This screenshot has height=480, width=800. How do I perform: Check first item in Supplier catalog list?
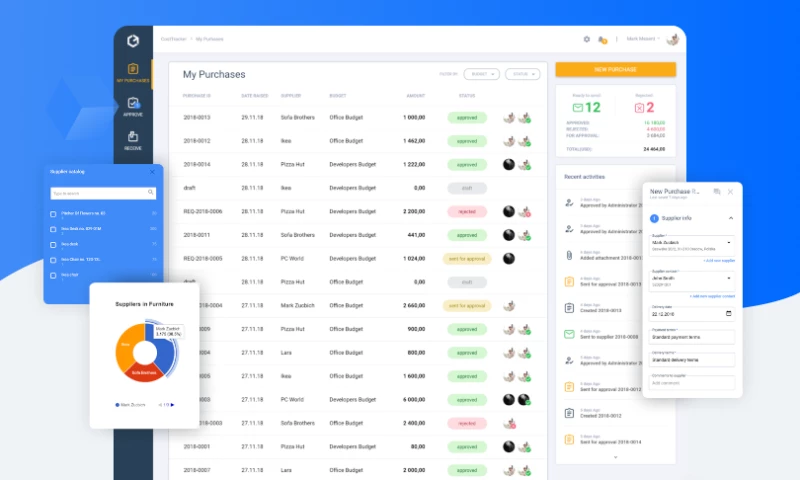pyautogui.click(x=53, y=214)
